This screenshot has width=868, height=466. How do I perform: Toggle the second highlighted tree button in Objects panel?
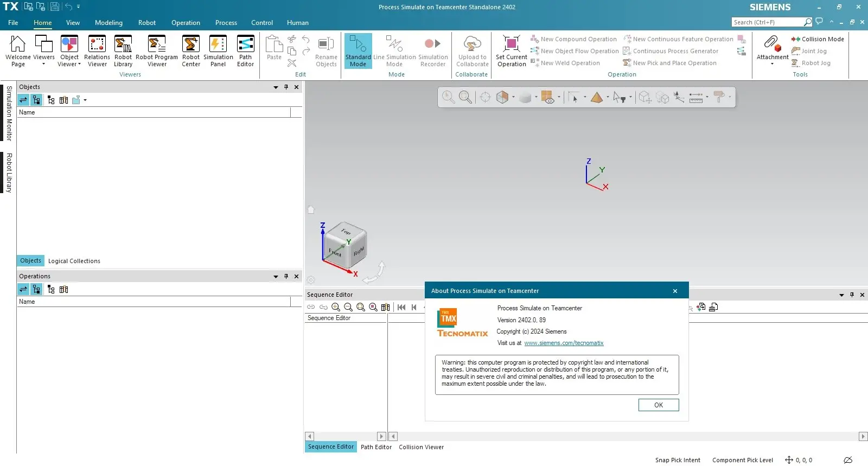(x=36, y=100)
